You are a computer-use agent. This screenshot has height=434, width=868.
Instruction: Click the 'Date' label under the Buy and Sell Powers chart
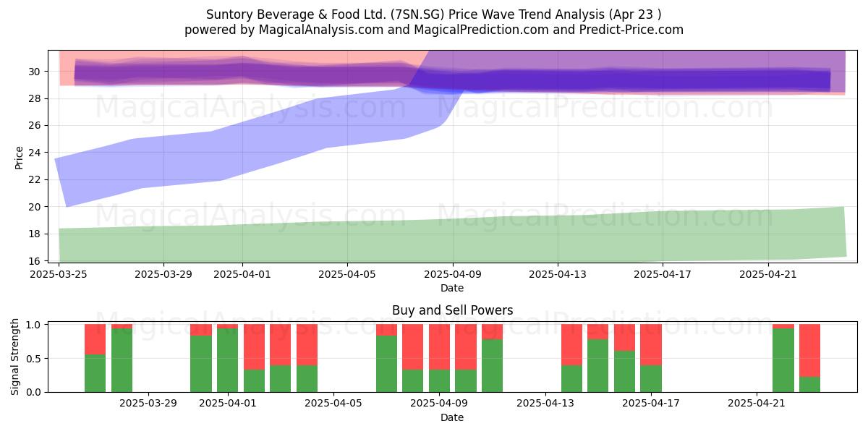pyautogui.click(x=452, y=417)
